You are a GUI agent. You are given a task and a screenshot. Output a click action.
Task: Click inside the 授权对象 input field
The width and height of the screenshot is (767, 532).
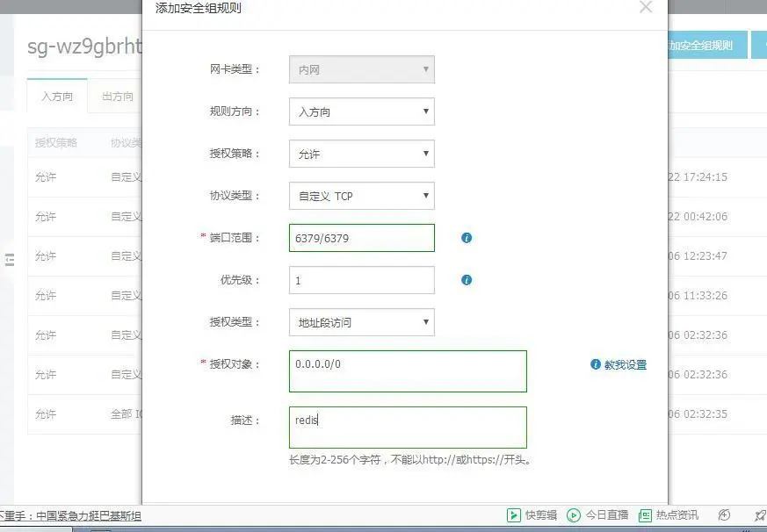click(x=407, y=370)
